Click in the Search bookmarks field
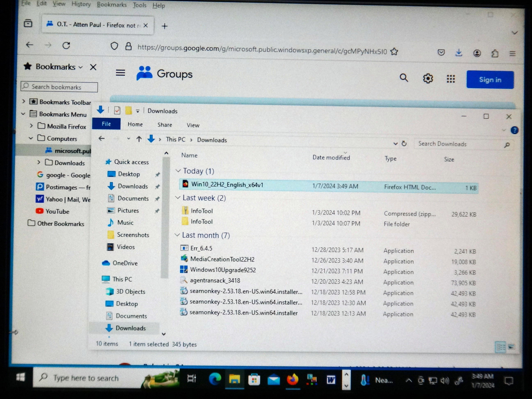This screenshot has width=532, height=399. 59,87
